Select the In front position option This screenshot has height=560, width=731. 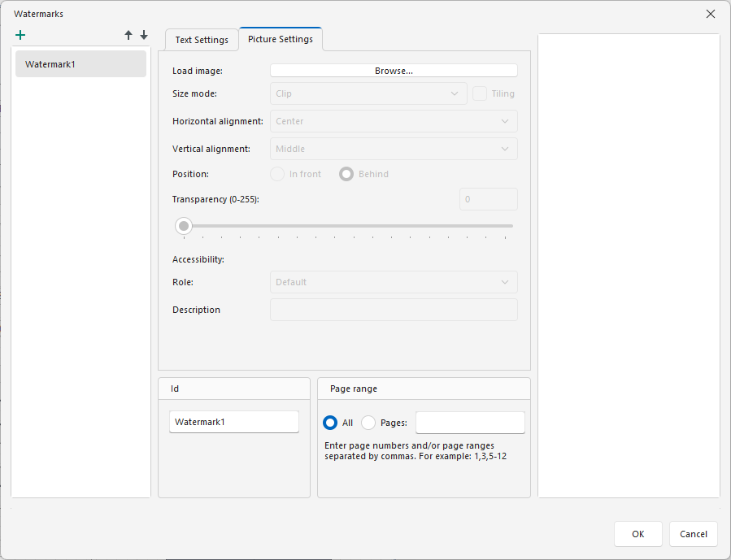point(276,174)
